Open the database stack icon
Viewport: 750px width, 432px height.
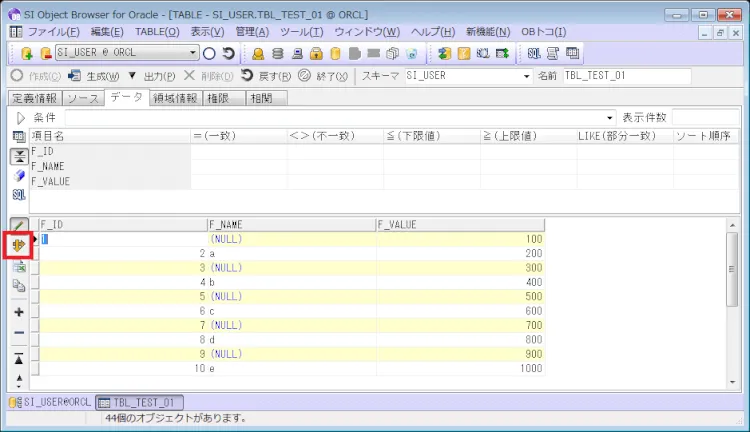[277, 53]
